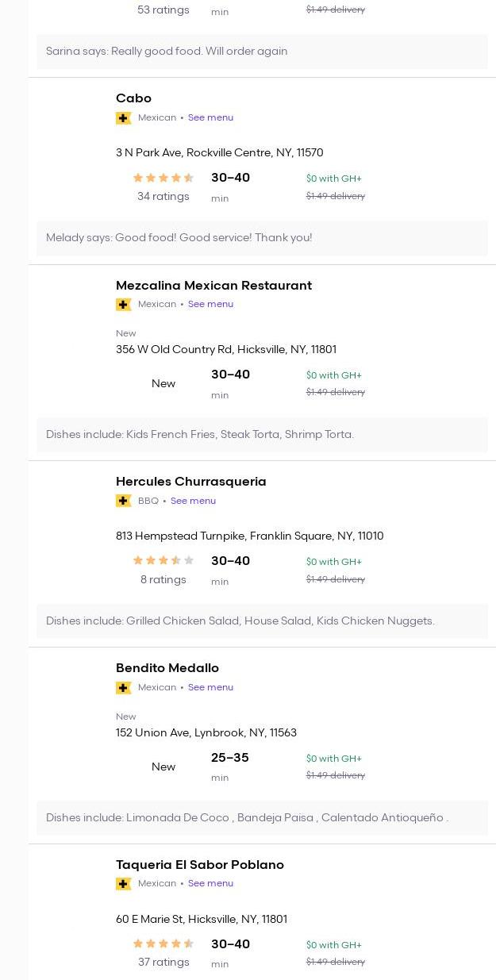Click Hercules Churrasqueria's star rating
Screen dimensions: 496x980
click(163, 561)
